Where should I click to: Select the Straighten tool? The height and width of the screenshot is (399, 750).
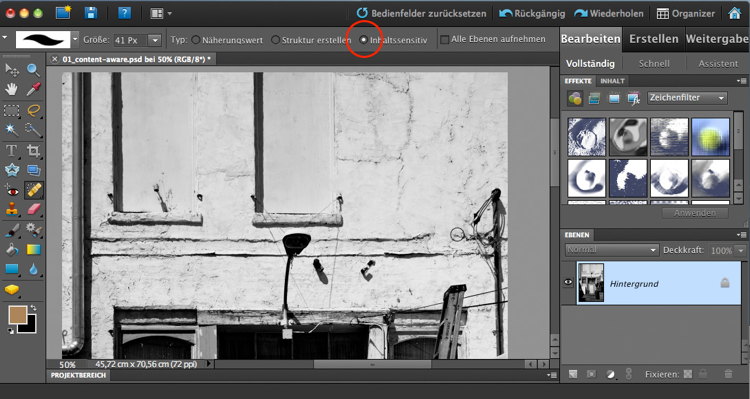(33, 170)
